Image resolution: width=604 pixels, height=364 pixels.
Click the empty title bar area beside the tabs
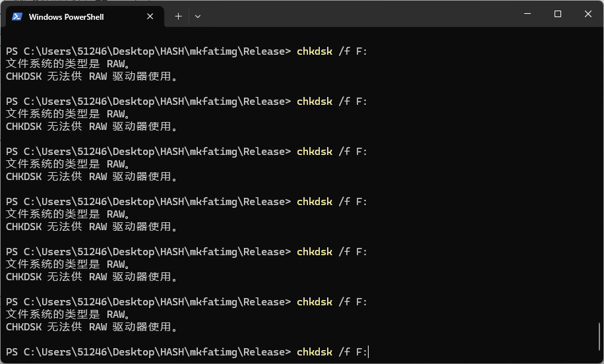358,15
